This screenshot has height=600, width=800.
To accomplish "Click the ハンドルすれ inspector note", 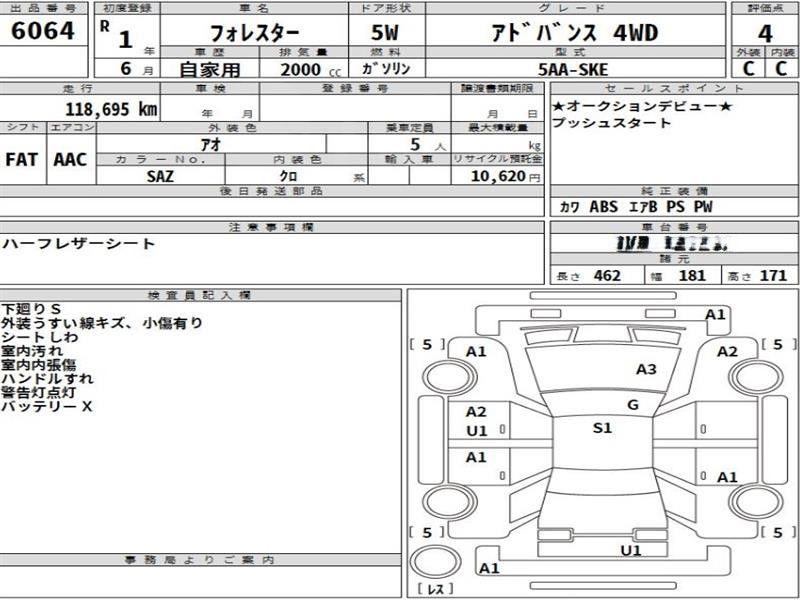I will (47, 379).
